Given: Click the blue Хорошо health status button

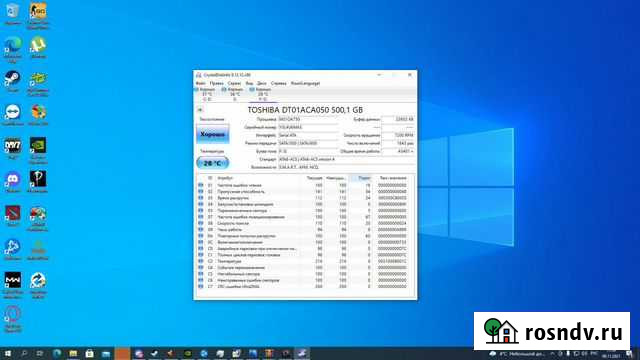Looking at the screenshot, I should pos(213,134).
